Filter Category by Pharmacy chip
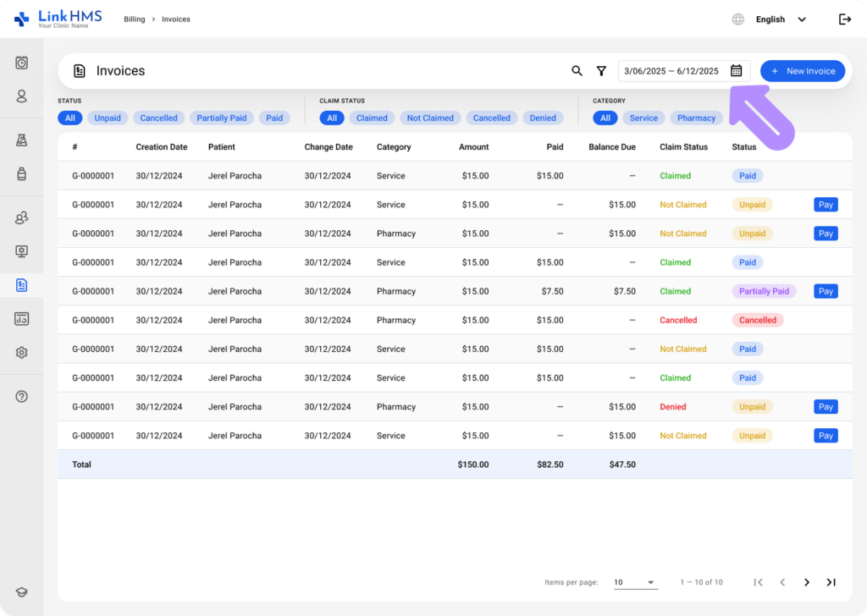867x616 pixels. coord(696,118)
